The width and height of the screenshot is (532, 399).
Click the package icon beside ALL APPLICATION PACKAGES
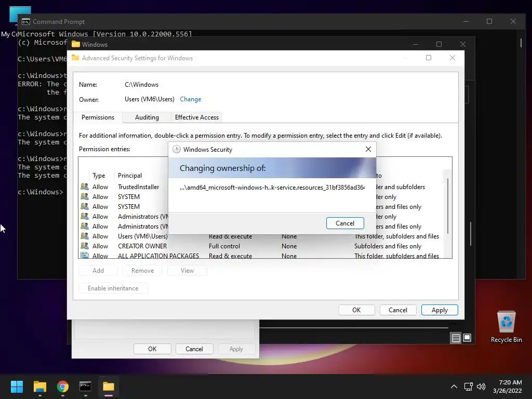pyautogui.click(x=85, y=256)
